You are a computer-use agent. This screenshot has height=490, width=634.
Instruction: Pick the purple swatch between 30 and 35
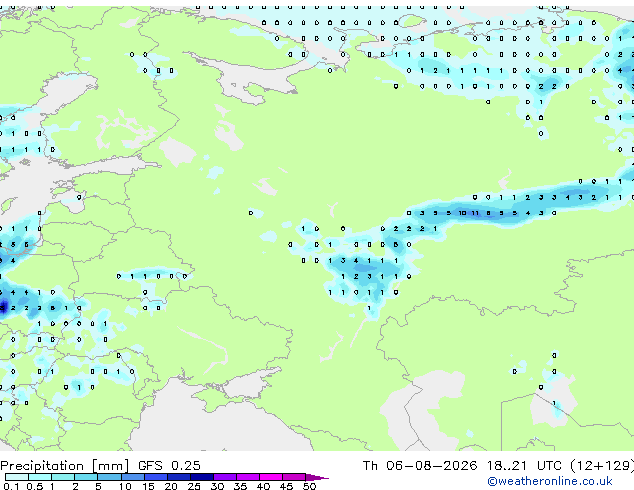225,477
